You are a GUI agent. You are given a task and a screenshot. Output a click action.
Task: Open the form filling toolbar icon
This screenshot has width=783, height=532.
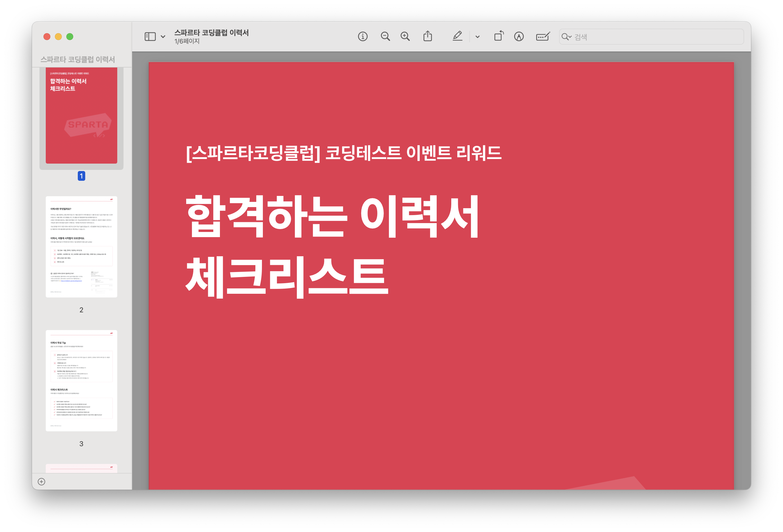543,36
